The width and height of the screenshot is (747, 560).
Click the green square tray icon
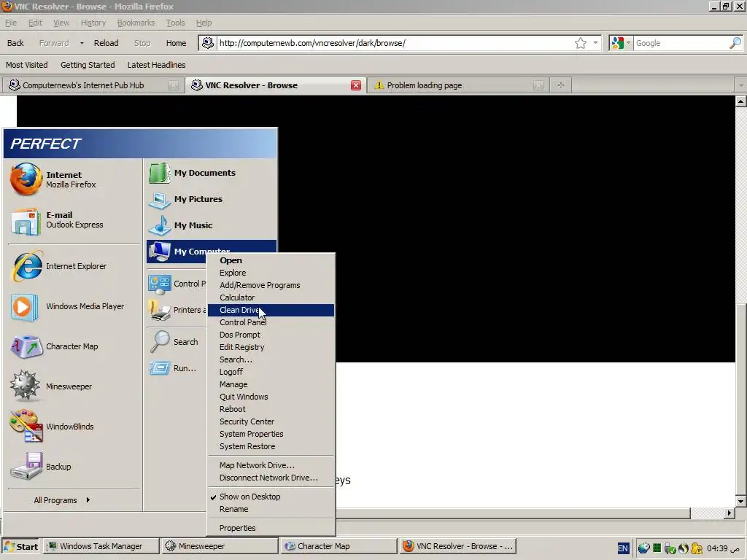(657, 548)
